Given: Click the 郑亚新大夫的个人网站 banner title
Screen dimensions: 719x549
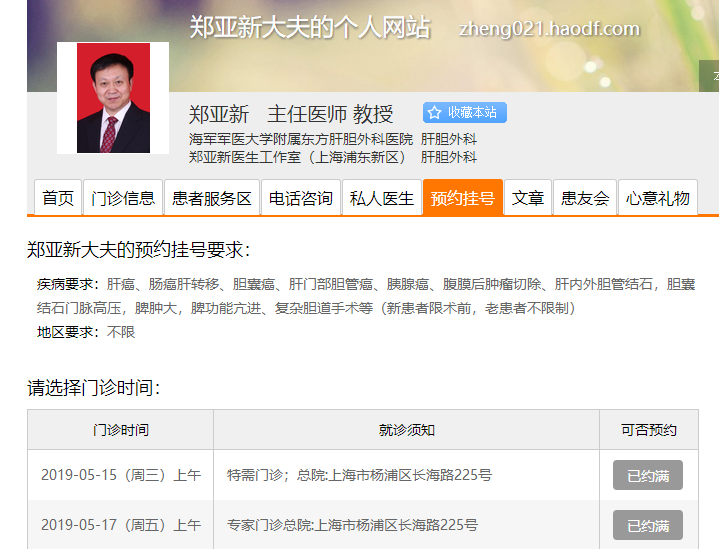Looking at the screenshot, I should click(x=310, y=27).
